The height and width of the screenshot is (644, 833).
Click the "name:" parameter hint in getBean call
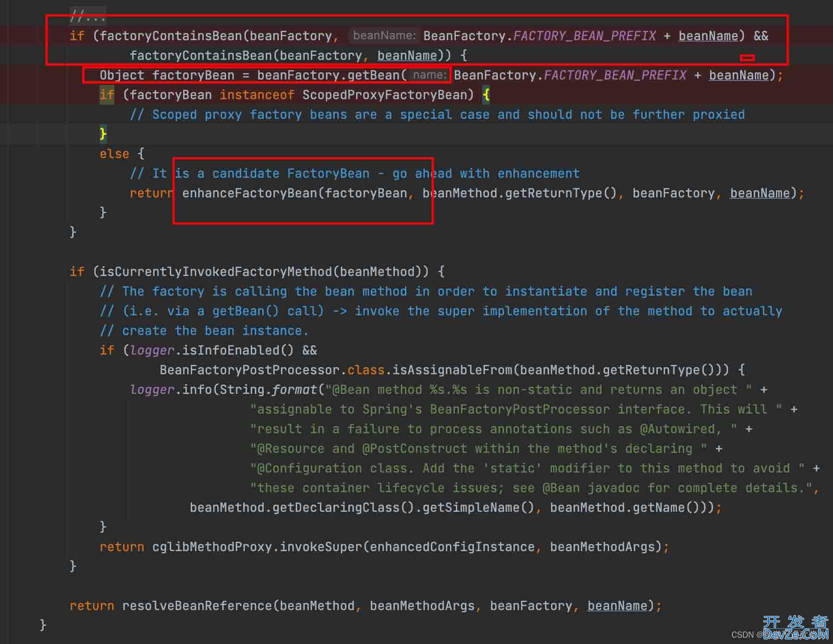(x=429, y=75)
